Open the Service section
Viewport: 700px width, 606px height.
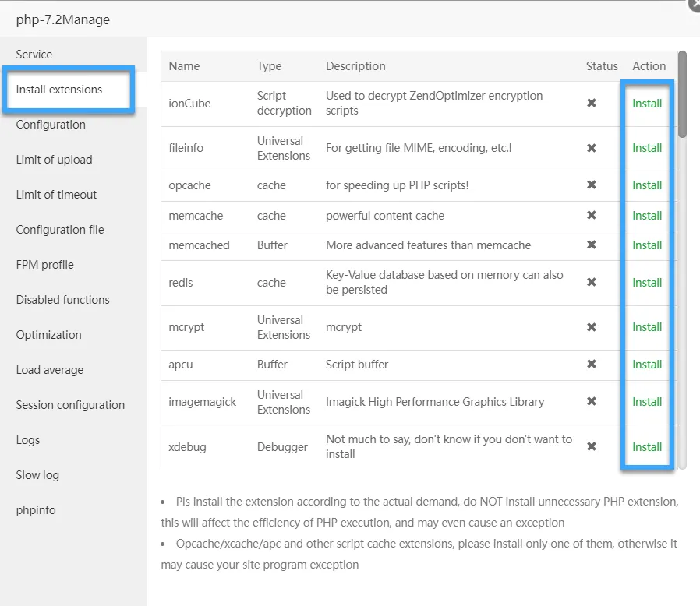[x=34, y=55]
